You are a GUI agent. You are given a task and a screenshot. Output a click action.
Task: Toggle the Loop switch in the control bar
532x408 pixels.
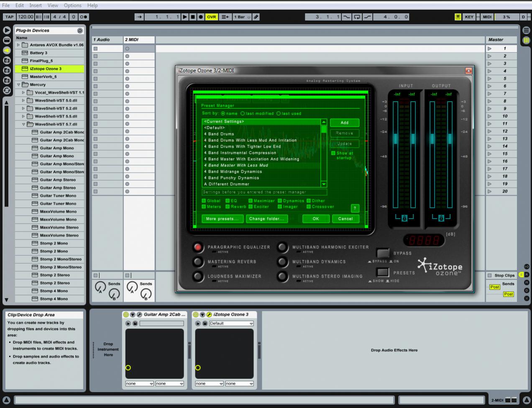tap(357, 17)
